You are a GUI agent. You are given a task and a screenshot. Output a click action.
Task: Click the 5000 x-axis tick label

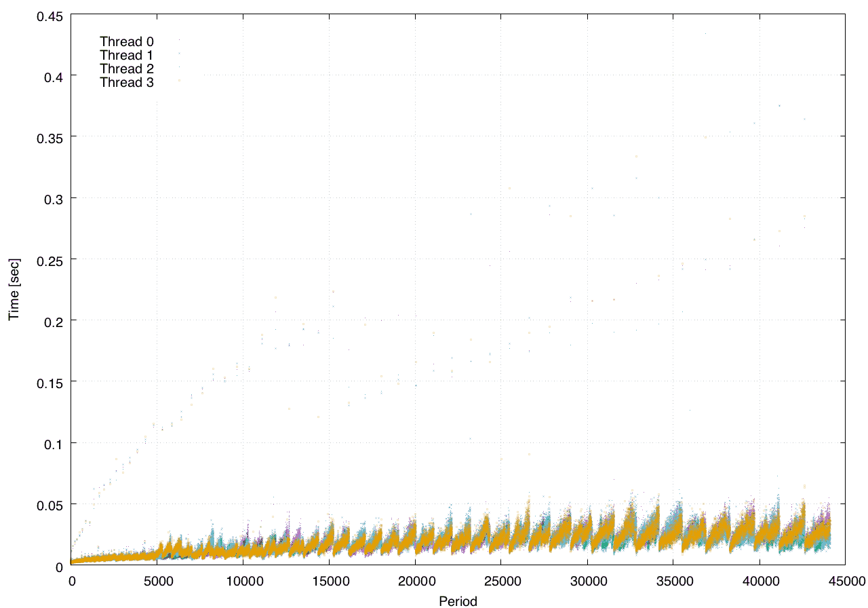[157, 581]
